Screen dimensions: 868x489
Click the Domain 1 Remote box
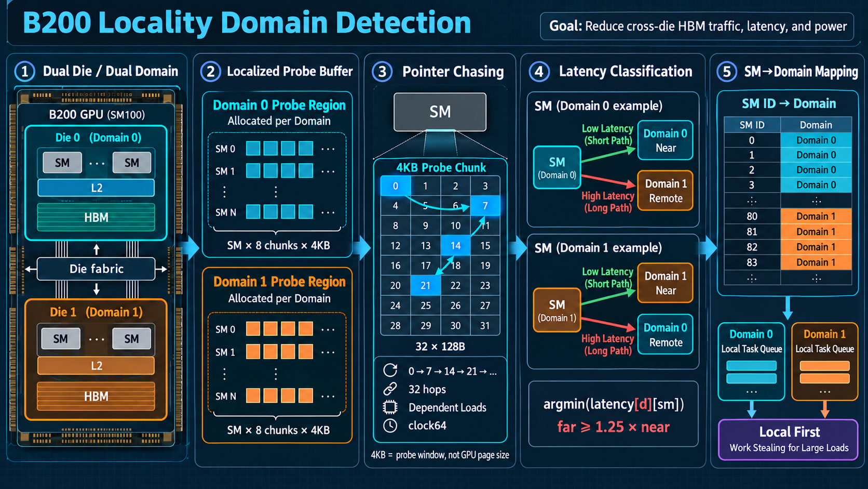coord(666,191)
